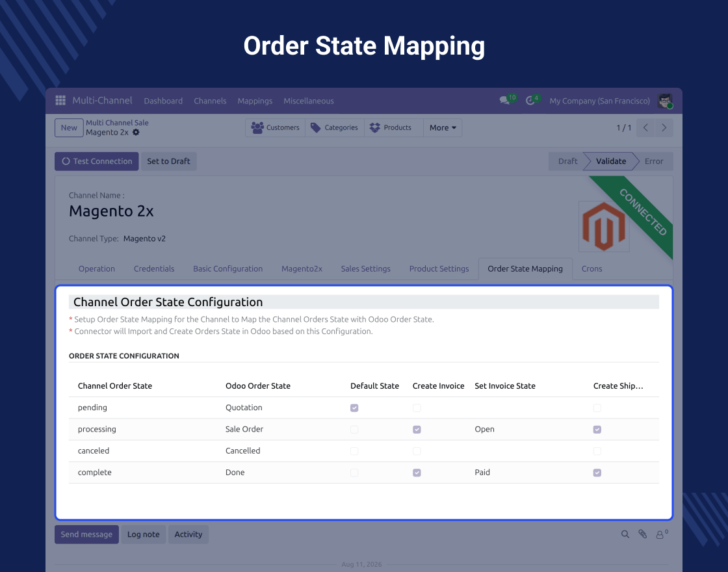Select the Draft status stage
The image size is (728, 572).
click(x=567, y=161)
